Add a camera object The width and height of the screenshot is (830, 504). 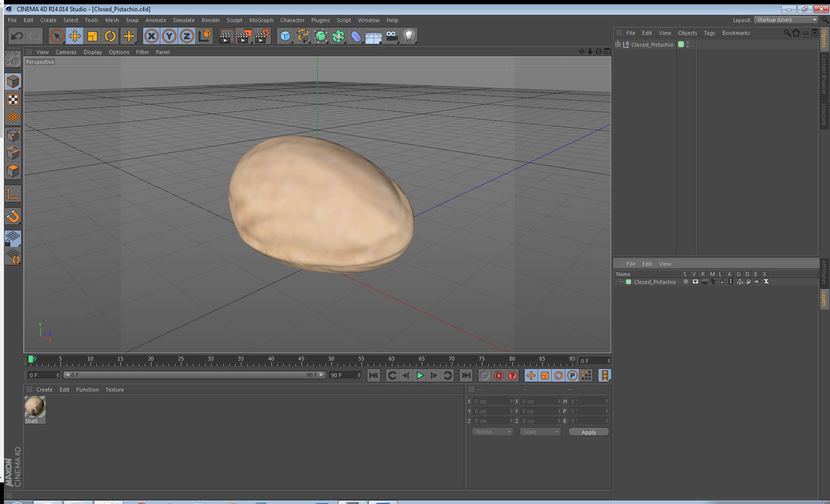pos(392,36)
